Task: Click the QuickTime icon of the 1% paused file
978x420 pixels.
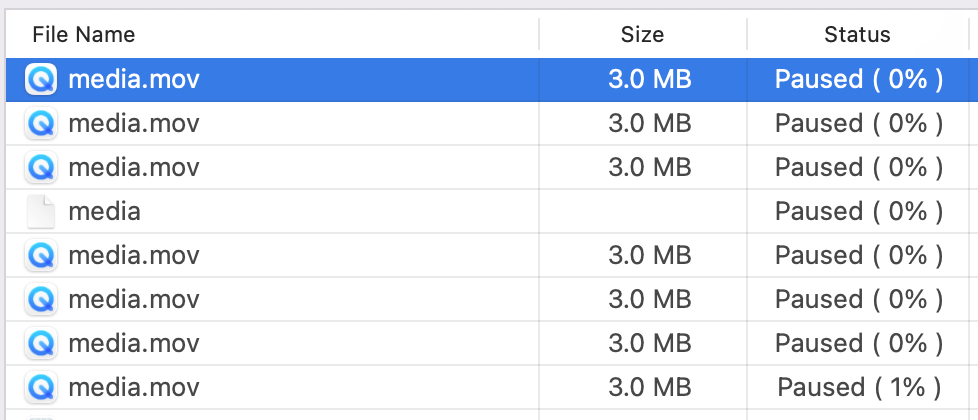Action: [41, 387]
